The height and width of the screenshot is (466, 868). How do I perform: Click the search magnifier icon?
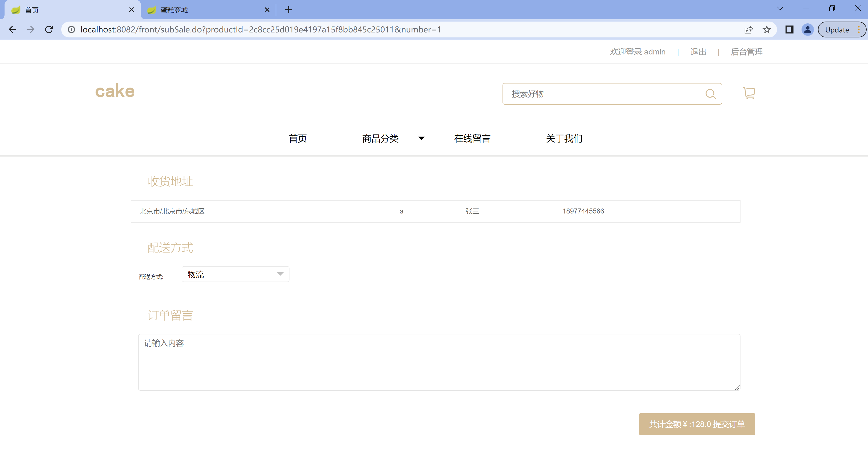coord(710,94)
